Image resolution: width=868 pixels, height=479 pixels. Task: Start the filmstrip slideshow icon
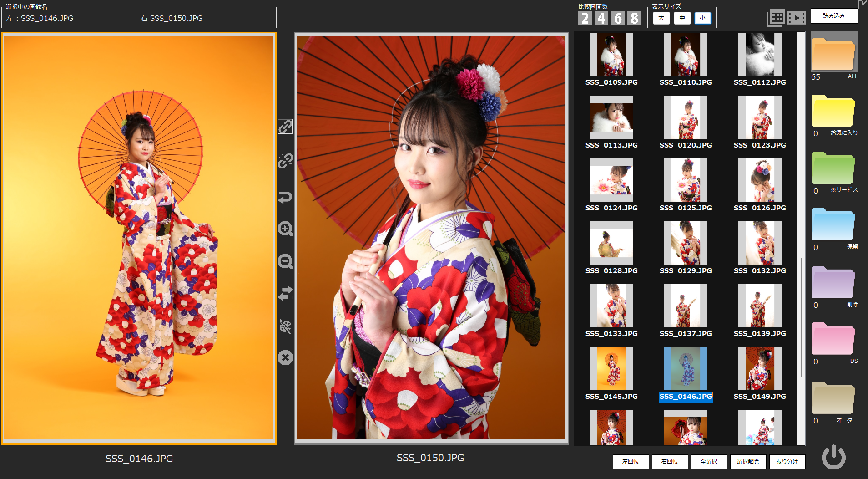(x=796, y=18)
